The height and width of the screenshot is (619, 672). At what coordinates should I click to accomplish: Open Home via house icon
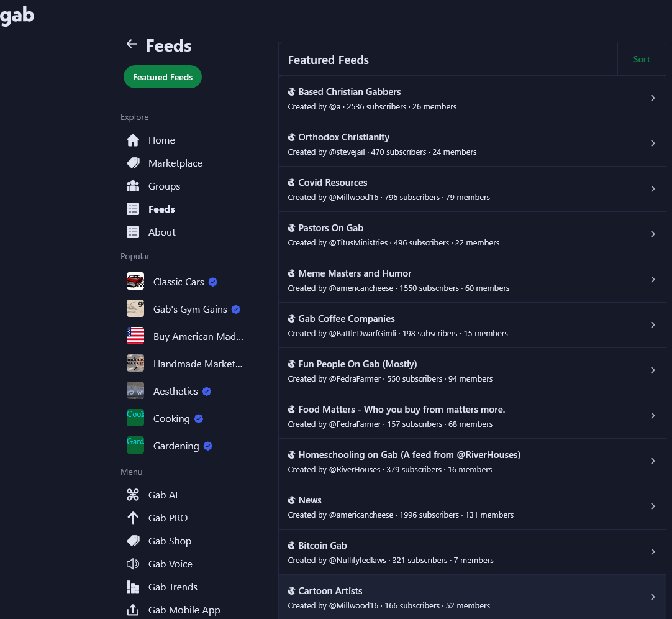pyautogui.click(x=133, y=140)
